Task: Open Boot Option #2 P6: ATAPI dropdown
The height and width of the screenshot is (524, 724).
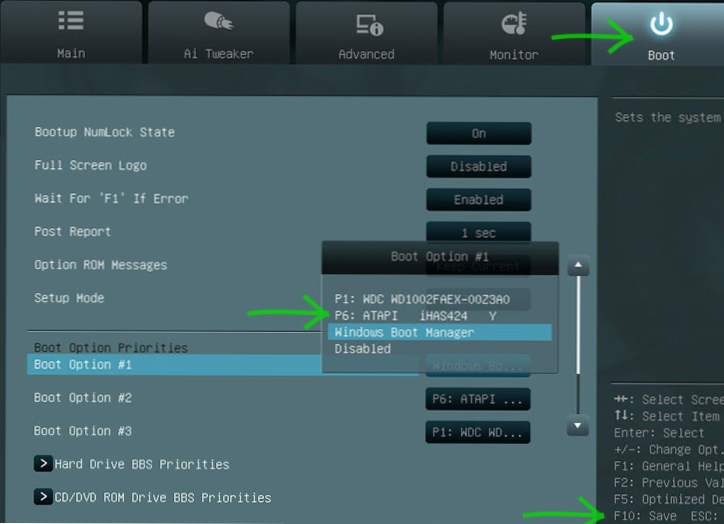Action: point(478,399)
